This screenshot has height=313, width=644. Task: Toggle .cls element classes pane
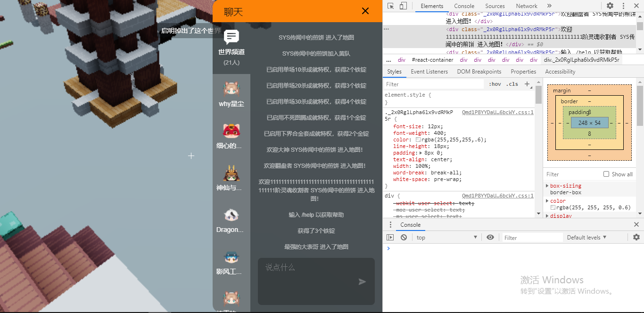(x=512, y=84)
